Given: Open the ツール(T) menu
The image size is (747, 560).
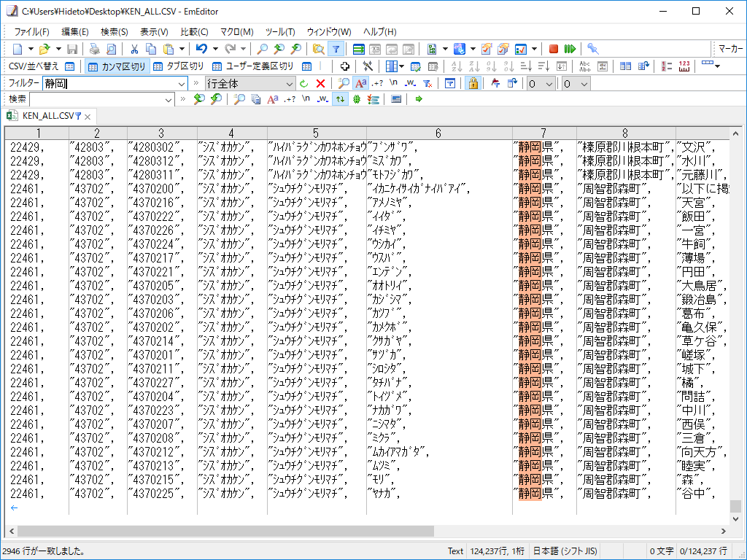Looking at the screenshot, I should click(280, 32).
